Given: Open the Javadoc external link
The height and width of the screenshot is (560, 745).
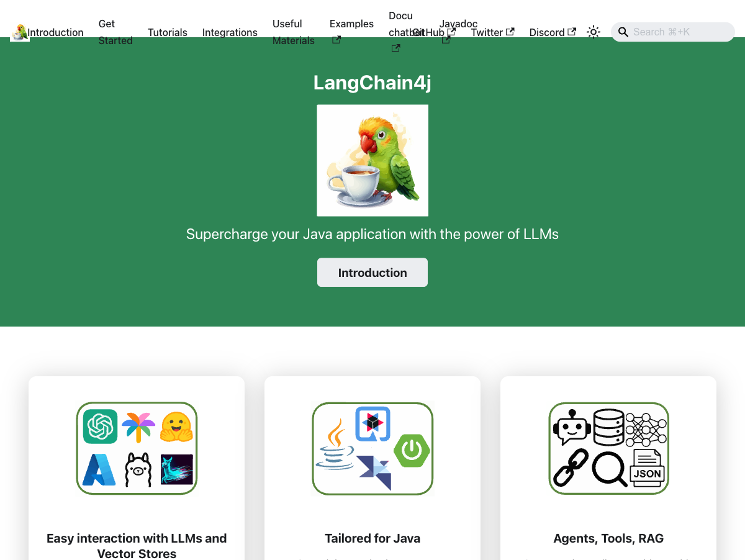Looking at the screenshot, I should tap(459, 24).
